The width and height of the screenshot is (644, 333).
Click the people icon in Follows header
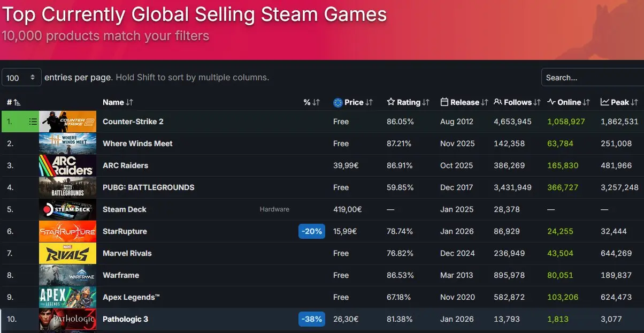point(498,102)
